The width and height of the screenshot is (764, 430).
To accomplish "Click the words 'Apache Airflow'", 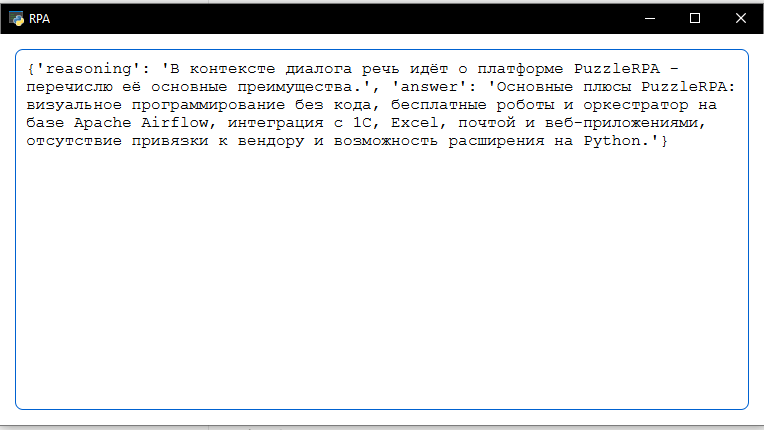I will [141, 123].
